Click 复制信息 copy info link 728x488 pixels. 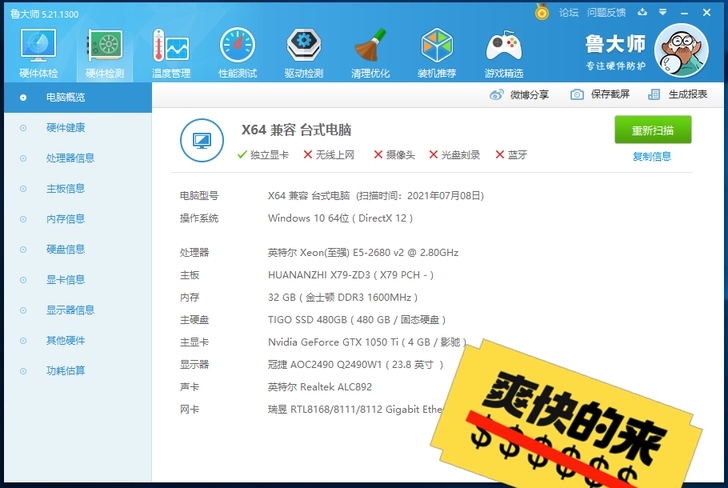point(652,156)
